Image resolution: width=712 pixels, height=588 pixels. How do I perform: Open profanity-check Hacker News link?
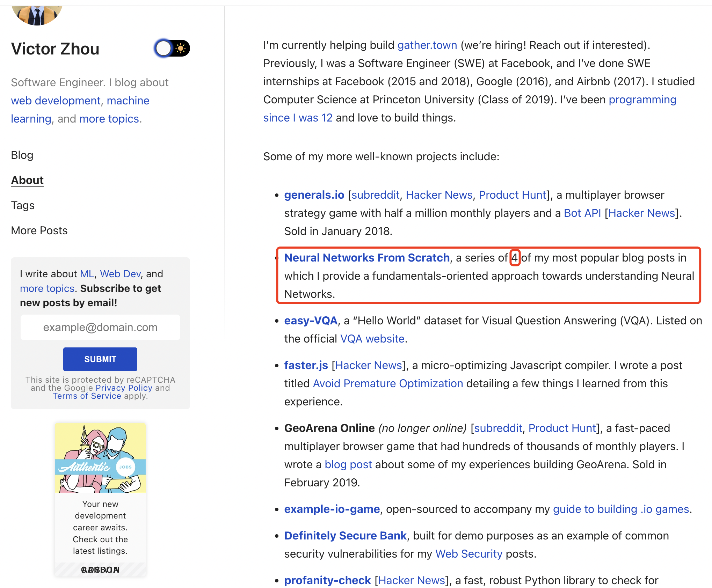(x=412, y=580)
